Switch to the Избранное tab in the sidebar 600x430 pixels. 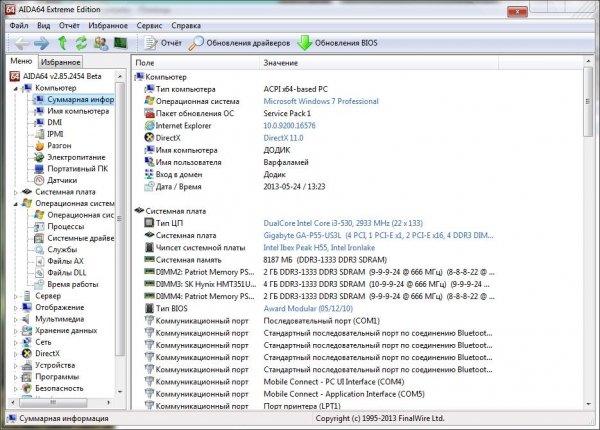click(x=60, y=62)
